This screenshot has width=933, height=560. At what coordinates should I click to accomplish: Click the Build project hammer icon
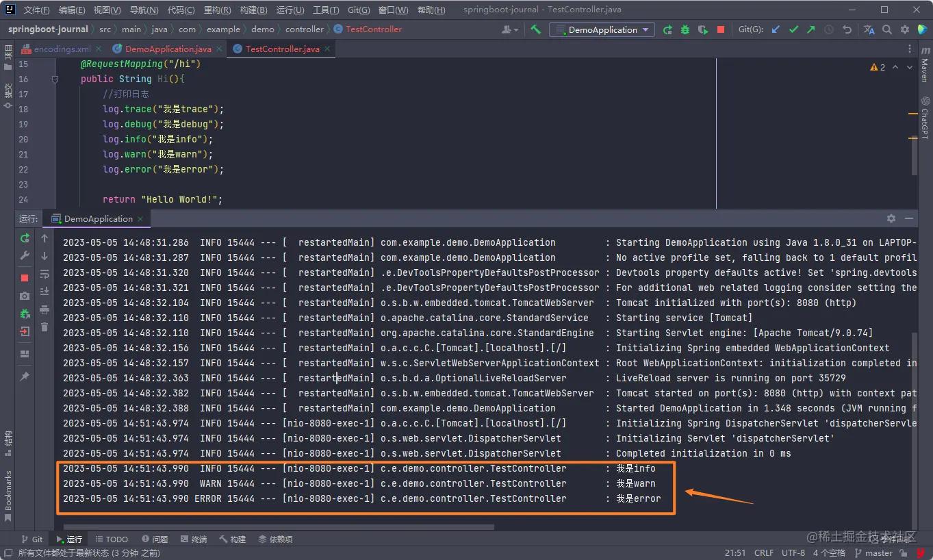tap(536, 29)
